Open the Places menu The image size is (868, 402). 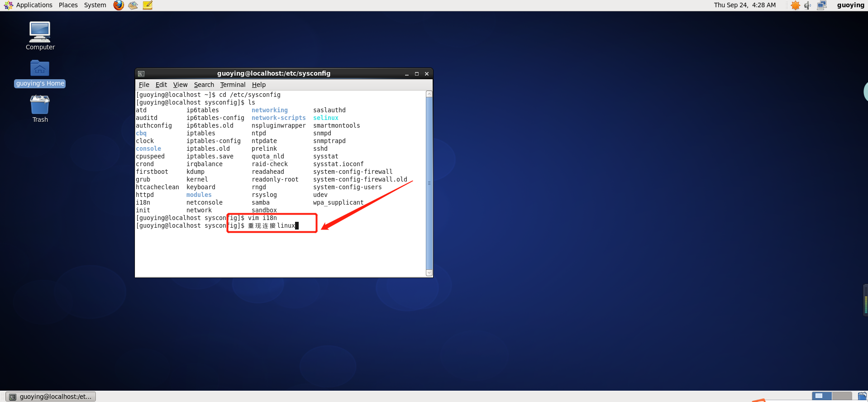coord(68,5)
